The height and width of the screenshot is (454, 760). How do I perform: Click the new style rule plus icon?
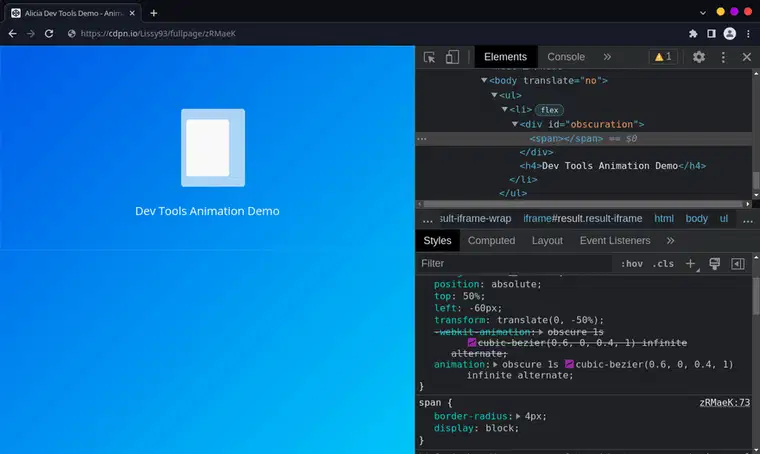click(690, 264)
